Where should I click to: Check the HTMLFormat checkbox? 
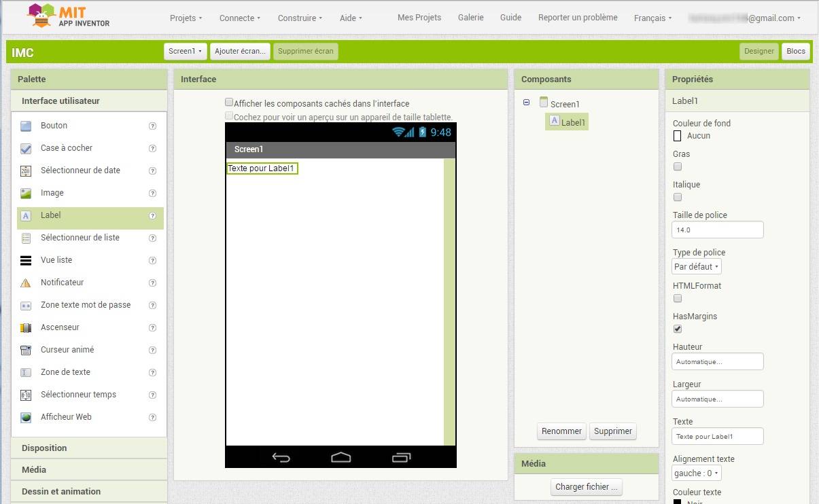click(677, 298)
